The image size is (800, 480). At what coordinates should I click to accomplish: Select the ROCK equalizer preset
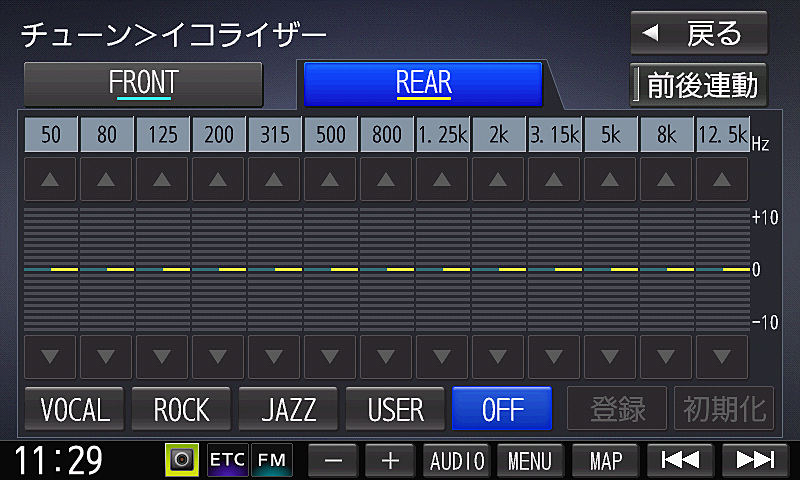coord(181,409)
